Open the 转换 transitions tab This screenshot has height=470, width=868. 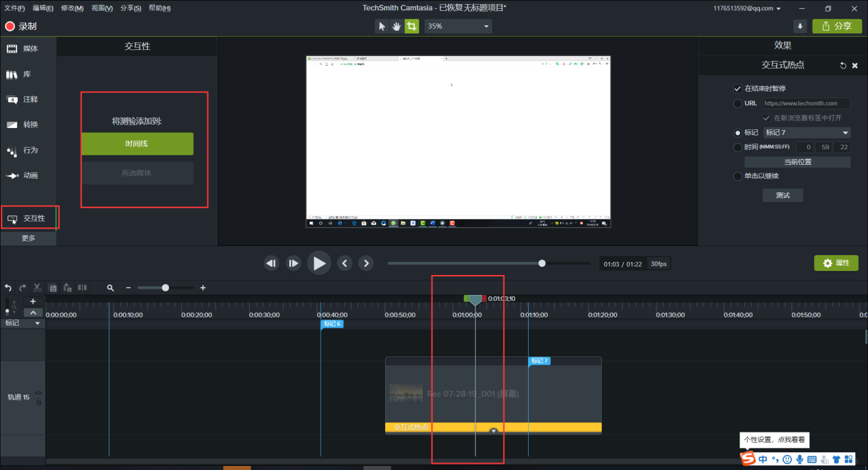(x=28, y=125)
